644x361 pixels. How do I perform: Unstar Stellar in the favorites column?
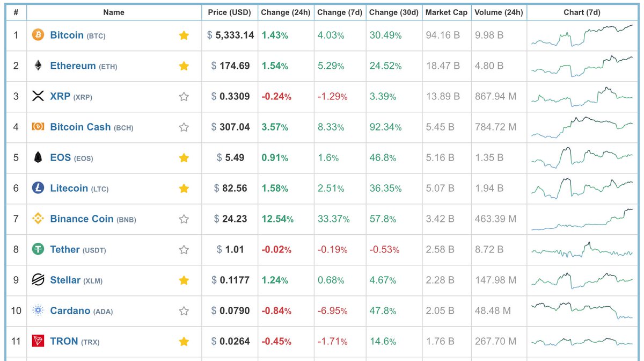point(184,280)
